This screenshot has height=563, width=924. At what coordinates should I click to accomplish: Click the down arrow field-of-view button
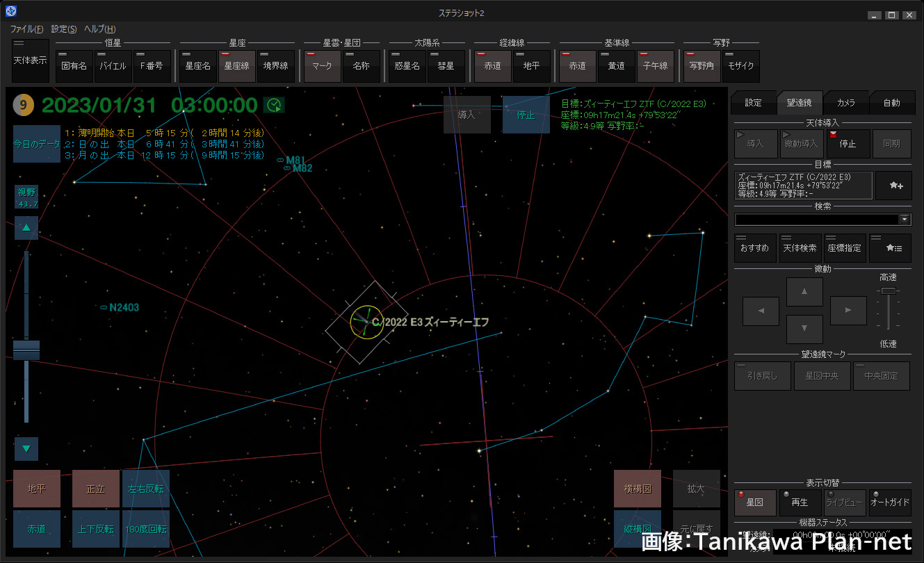point(26,449)
